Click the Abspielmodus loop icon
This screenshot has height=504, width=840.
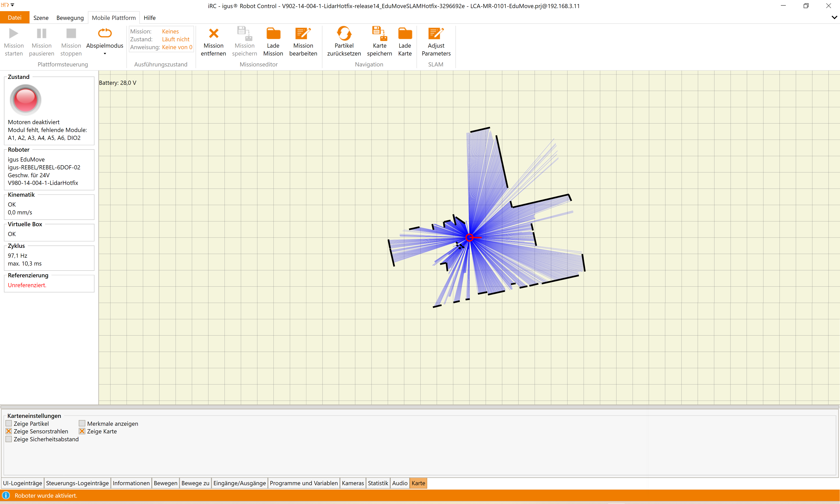105,33
